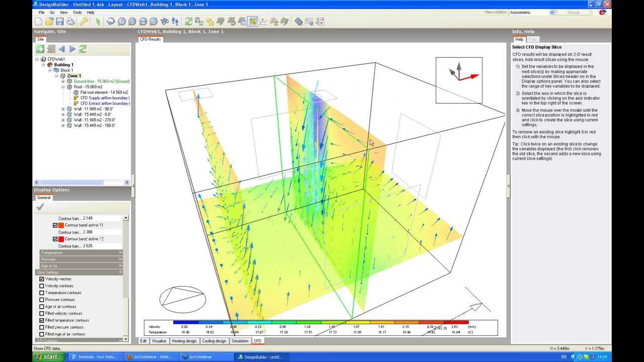Switch to the Heating design tab
Image resolution: width=644 pixels, height=362 pixels.
coord(184,341)
